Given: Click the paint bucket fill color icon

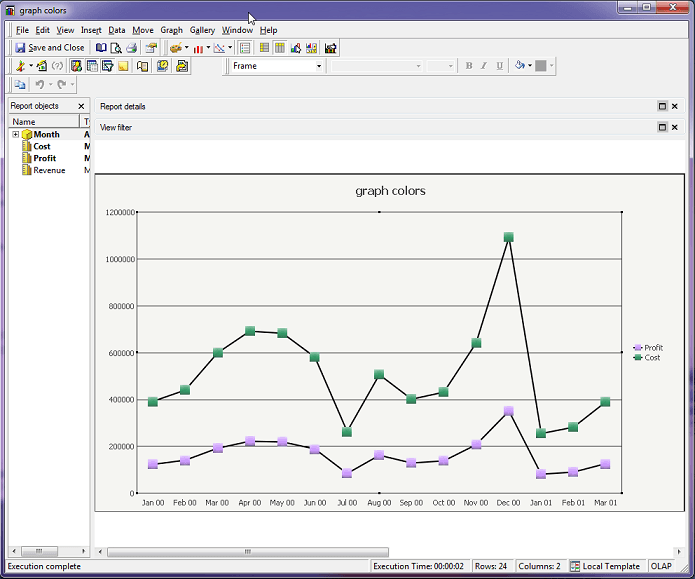Looking at the screenshot, I should click(x=519, y=66).
